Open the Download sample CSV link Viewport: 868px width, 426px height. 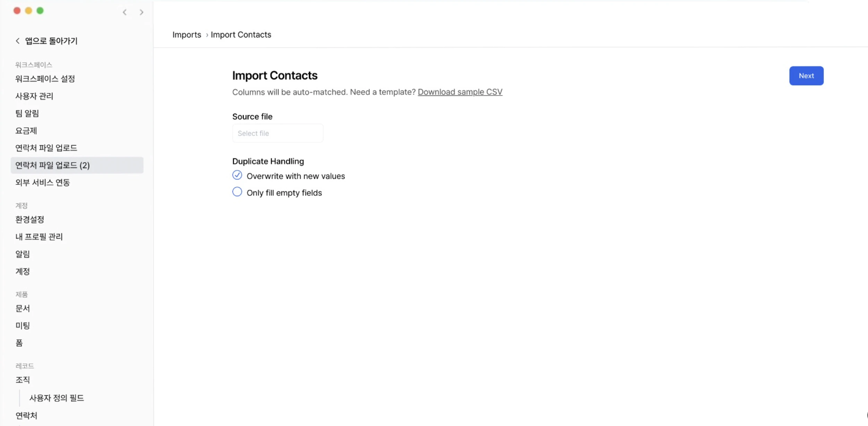(x=460, y=92)
